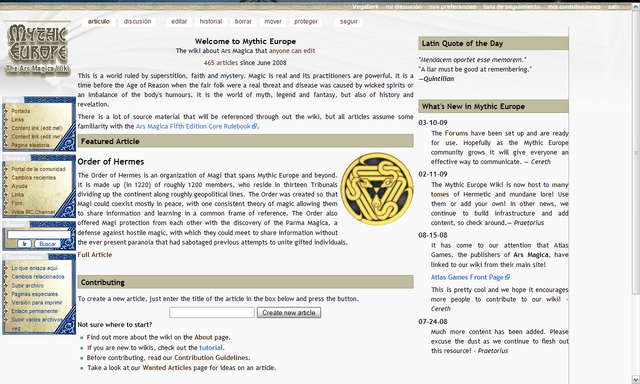The width and height of the screenshot is (640, 384).
Task: Focus the new article title field
Action: click(x=212, y=313)
